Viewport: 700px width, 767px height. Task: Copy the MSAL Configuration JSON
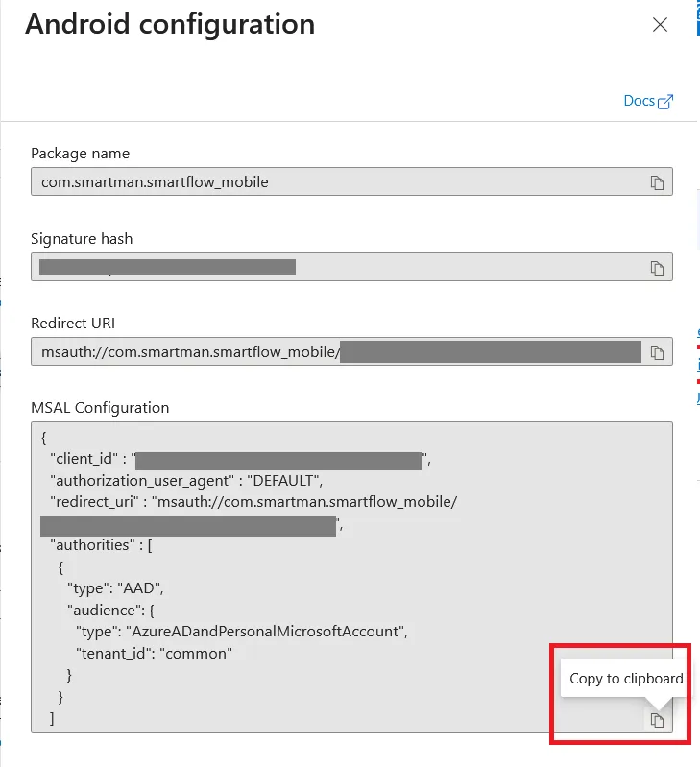coord(657,720)
